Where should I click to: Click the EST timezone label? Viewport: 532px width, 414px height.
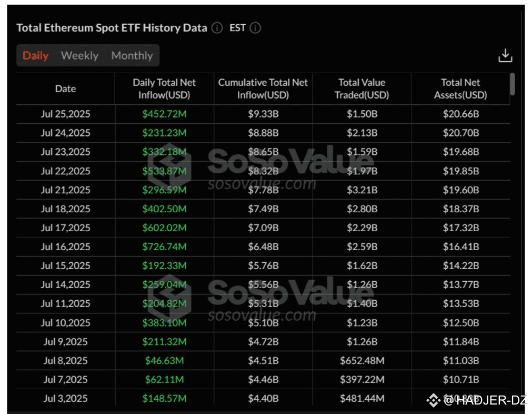(x=237, y=28)
